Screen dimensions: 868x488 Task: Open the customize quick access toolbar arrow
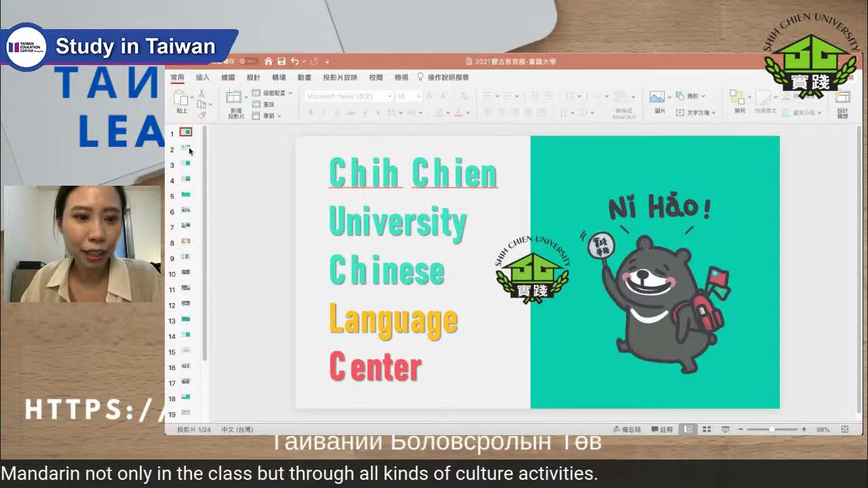tap(328, 62)
